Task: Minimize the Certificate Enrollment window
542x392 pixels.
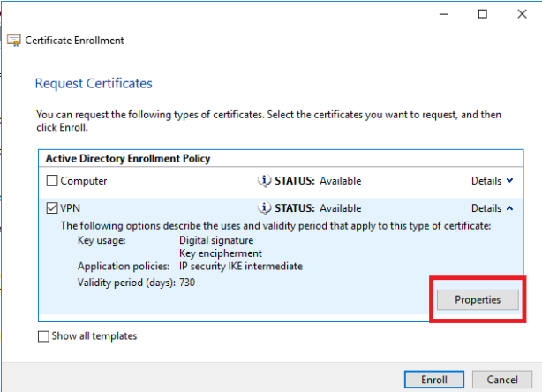Action: pos(444,14)
